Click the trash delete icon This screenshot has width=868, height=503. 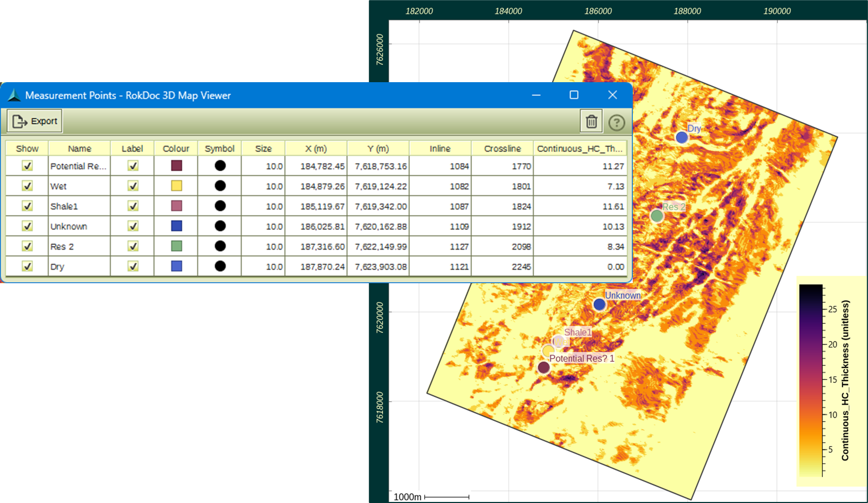tap(591, 122)
